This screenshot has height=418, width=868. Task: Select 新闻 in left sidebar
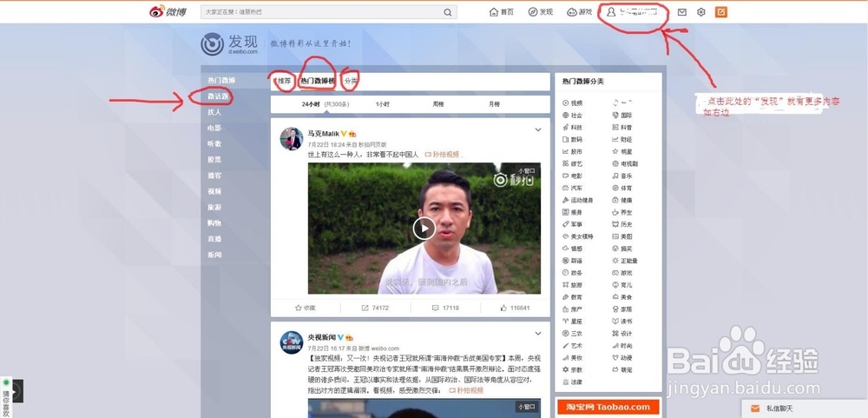point(214,255)
